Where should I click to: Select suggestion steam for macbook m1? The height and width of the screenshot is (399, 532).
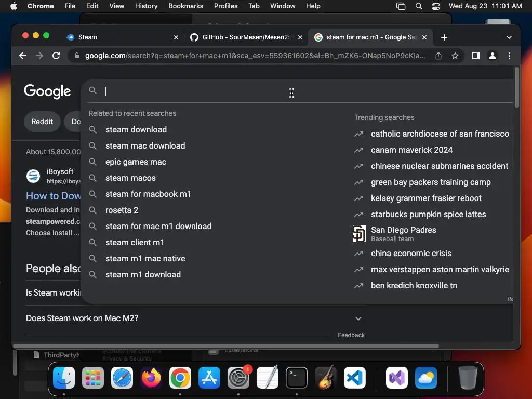coord(148,194)
